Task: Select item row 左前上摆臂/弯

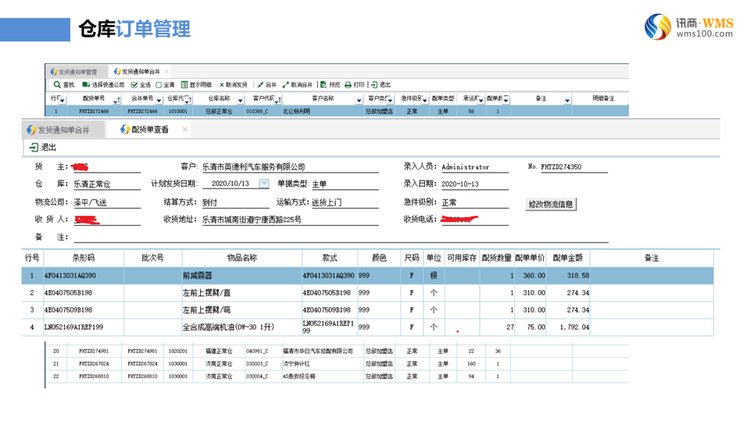Action: pos(367,310)
